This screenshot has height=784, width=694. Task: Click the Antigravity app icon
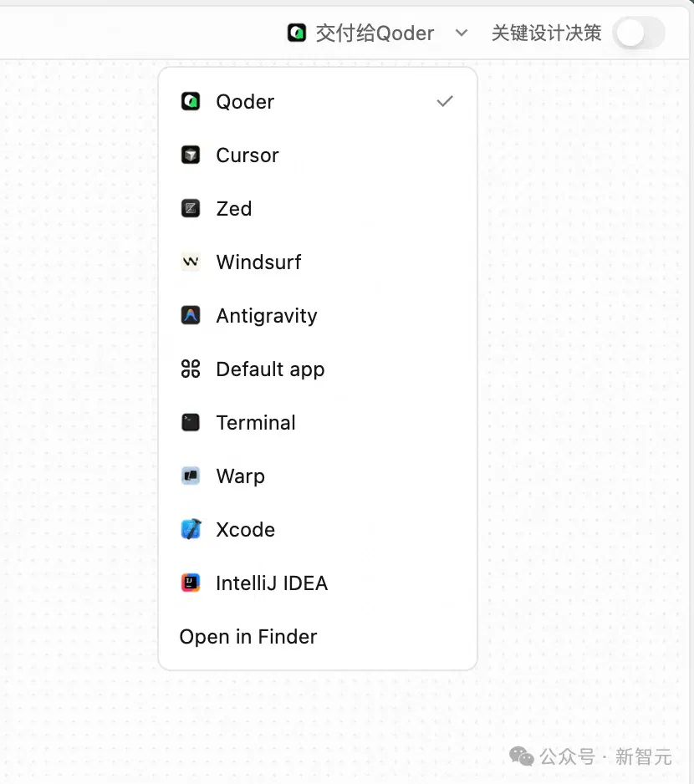(x=190, y=315)
